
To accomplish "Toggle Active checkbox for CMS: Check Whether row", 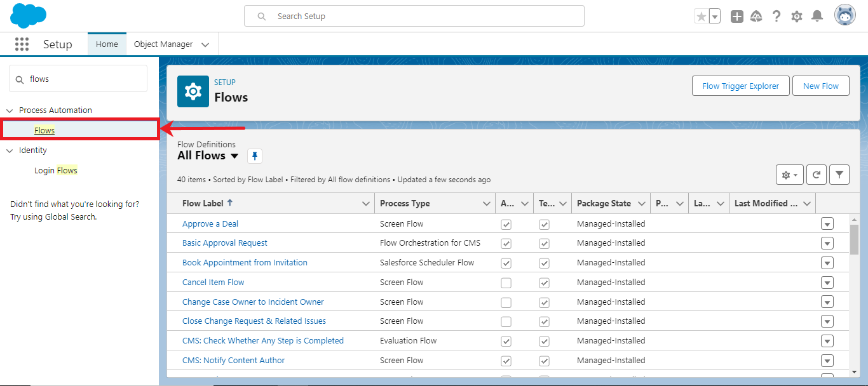I will pyautogui.click(x=506, y=341).
